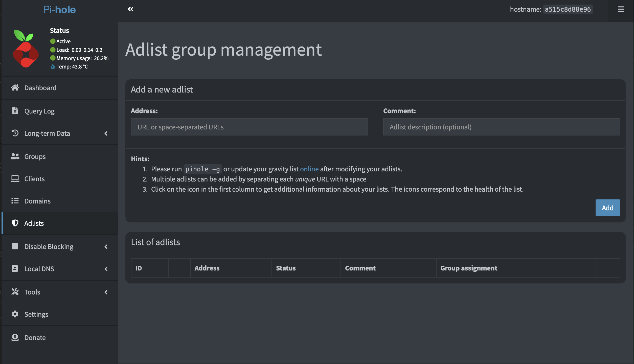This screenshot has height=364, width=634.
Task: Click the green Active status dot
Action: tap(53, 41)
